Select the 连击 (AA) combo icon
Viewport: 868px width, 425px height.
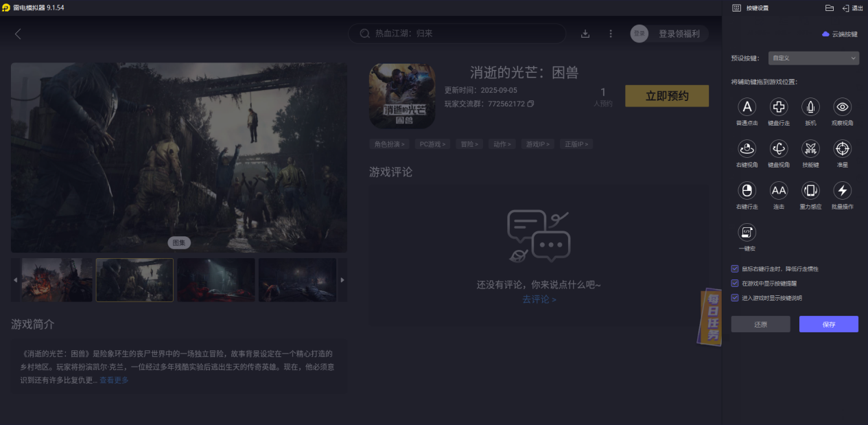(x=779, y=190)
